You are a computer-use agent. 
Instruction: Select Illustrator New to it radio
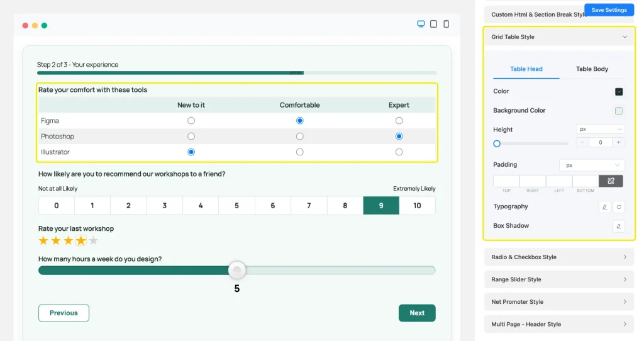coord(191,152)
